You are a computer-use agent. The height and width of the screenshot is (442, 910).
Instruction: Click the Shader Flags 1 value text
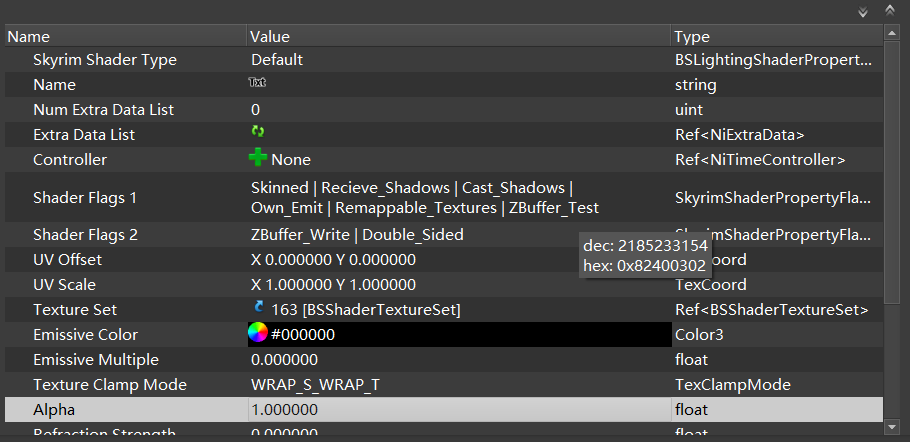[425, 198]
